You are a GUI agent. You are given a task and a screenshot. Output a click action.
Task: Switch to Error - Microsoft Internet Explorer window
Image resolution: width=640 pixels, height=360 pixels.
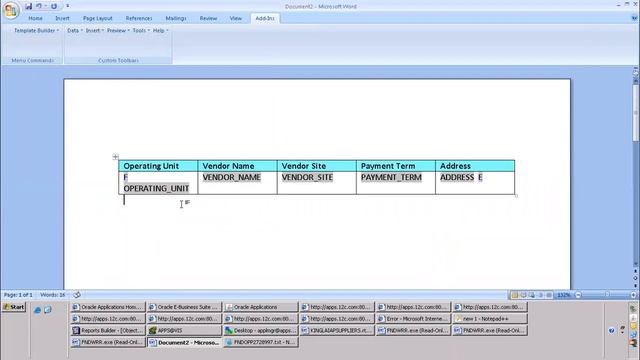point(413,319)
